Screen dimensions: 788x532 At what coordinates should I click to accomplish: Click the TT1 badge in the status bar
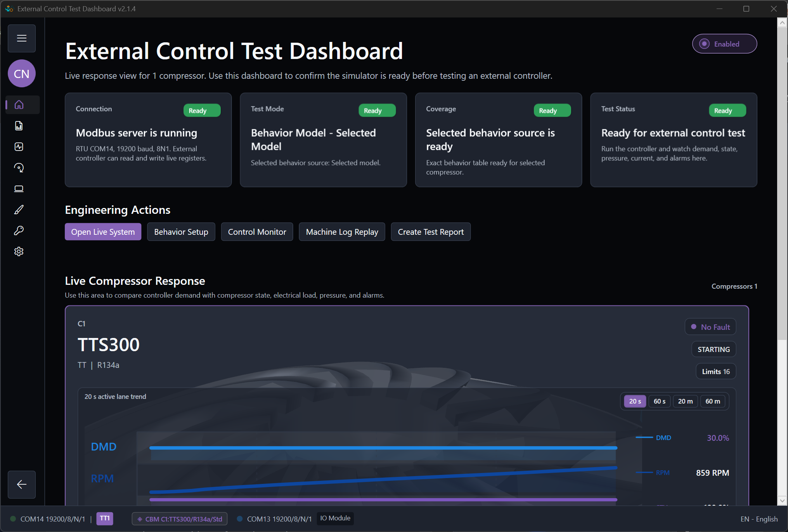(105, 518)
